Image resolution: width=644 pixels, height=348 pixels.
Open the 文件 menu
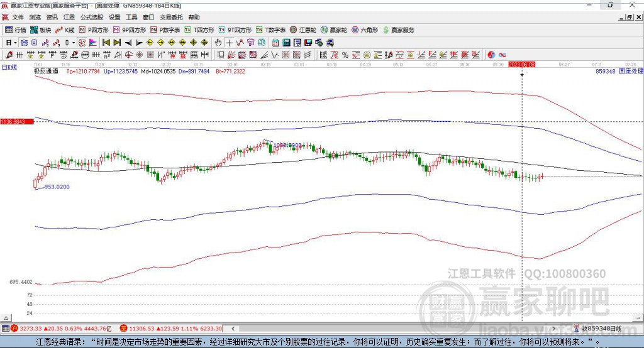(x=18, y=17)
